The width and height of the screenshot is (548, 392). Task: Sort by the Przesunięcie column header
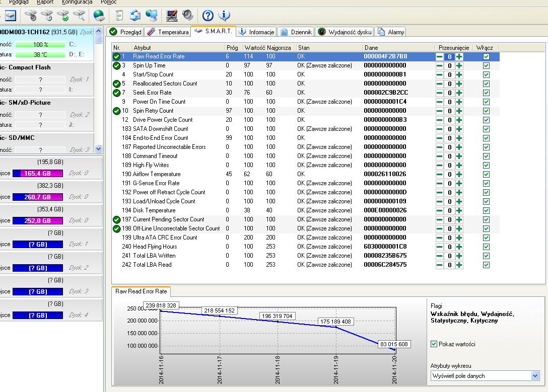click(454, 47)
